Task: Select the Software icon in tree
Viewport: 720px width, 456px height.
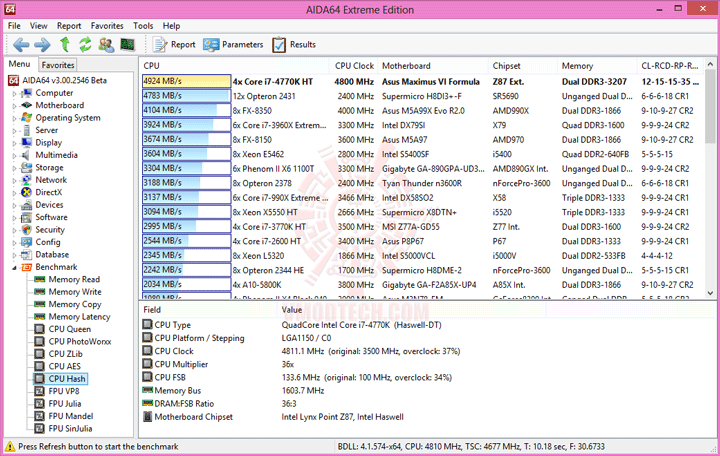Action: click(27, 217)
